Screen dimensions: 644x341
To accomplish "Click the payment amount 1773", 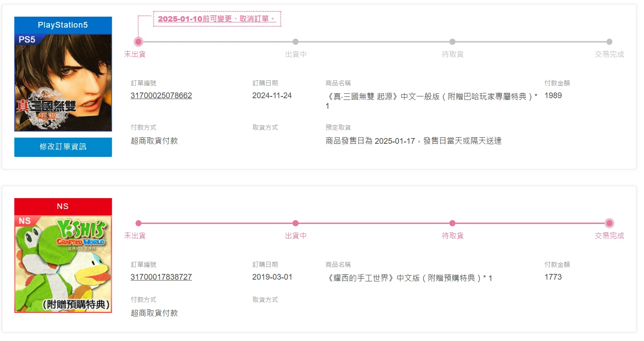I will tap(553, 277).
